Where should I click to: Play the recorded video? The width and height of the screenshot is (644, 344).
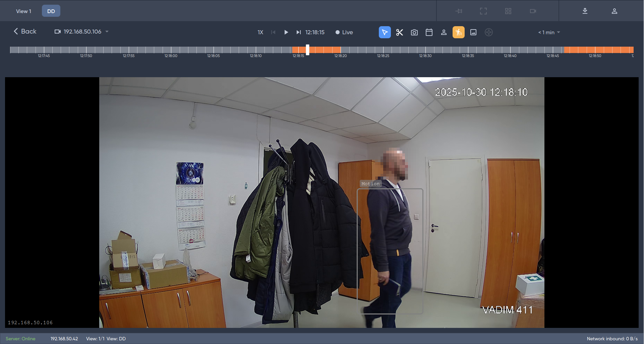(x=286, y=32)
